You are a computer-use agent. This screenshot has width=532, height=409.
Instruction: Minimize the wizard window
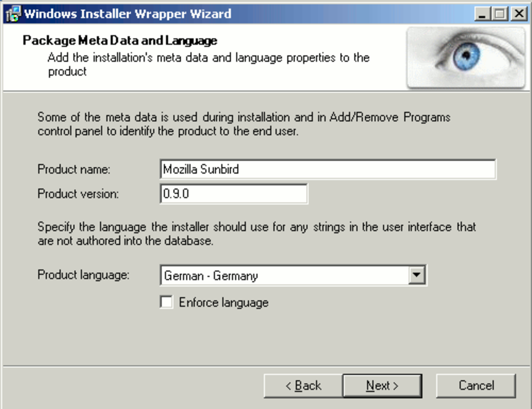(x=482, y=14)
